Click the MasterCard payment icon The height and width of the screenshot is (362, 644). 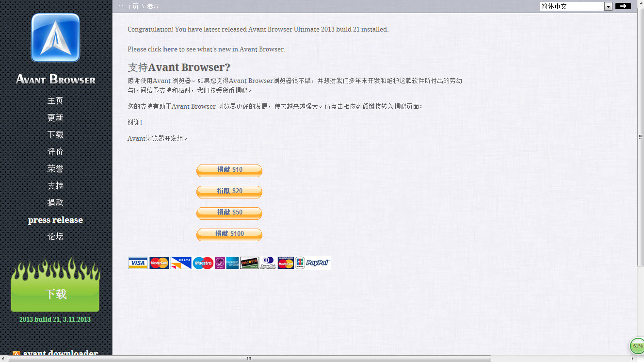pos(159,263)
